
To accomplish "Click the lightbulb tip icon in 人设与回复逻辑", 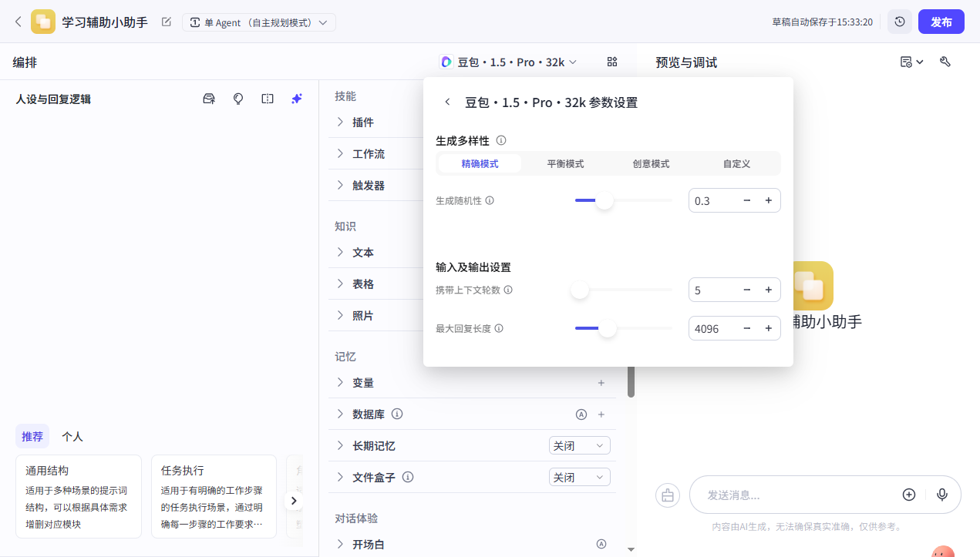I will pyautogui.click(x=237, y=99).
